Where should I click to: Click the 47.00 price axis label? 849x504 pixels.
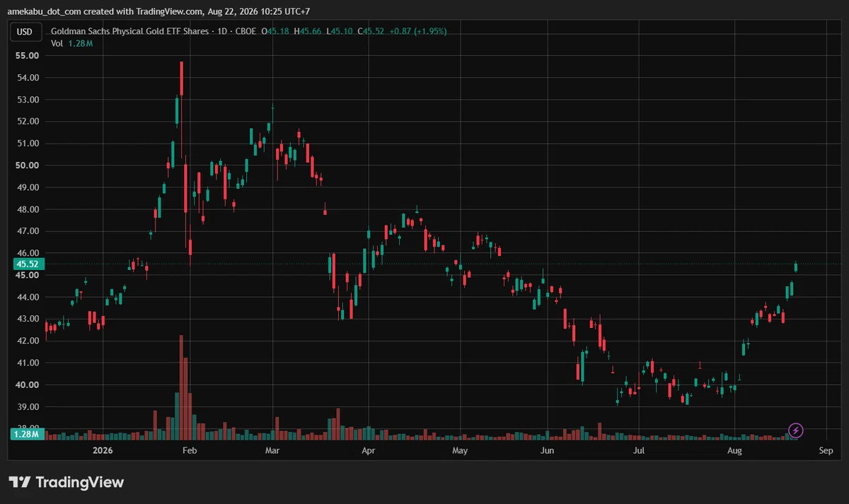28,231
